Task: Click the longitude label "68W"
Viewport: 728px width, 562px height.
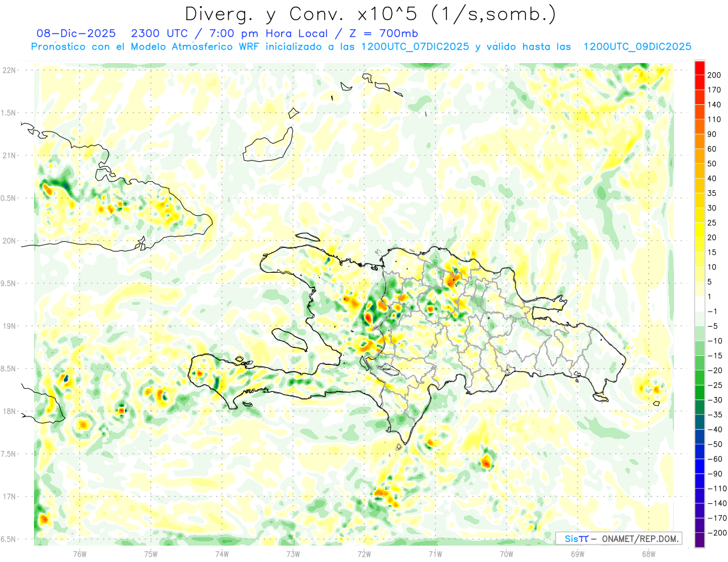Action: click(x=648, y=554)
